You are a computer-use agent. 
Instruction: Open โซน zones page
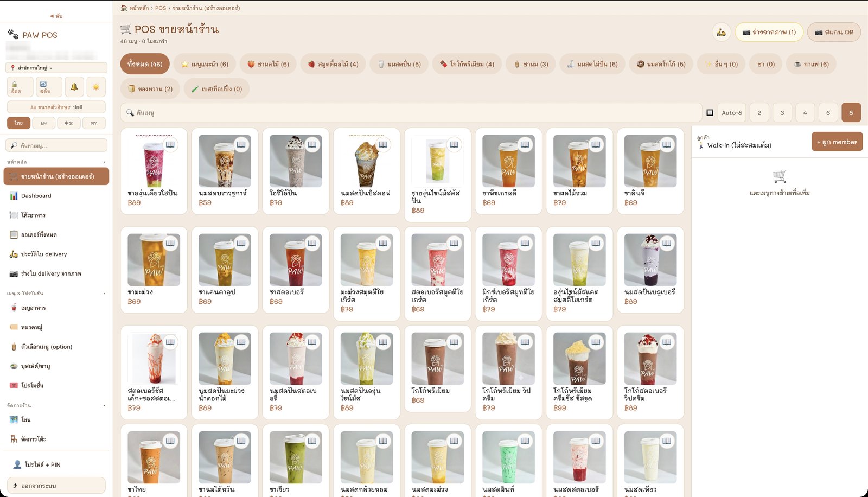click(x=56, y=419)
